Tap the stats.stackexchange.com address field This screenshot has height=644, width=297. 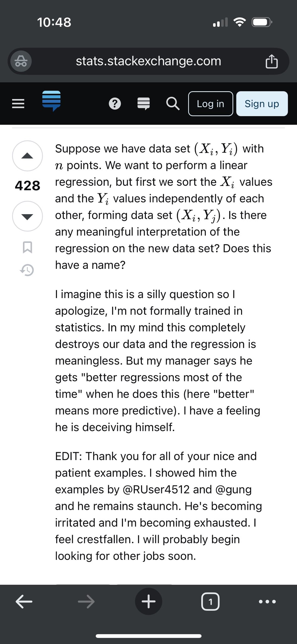click(148, 61)
